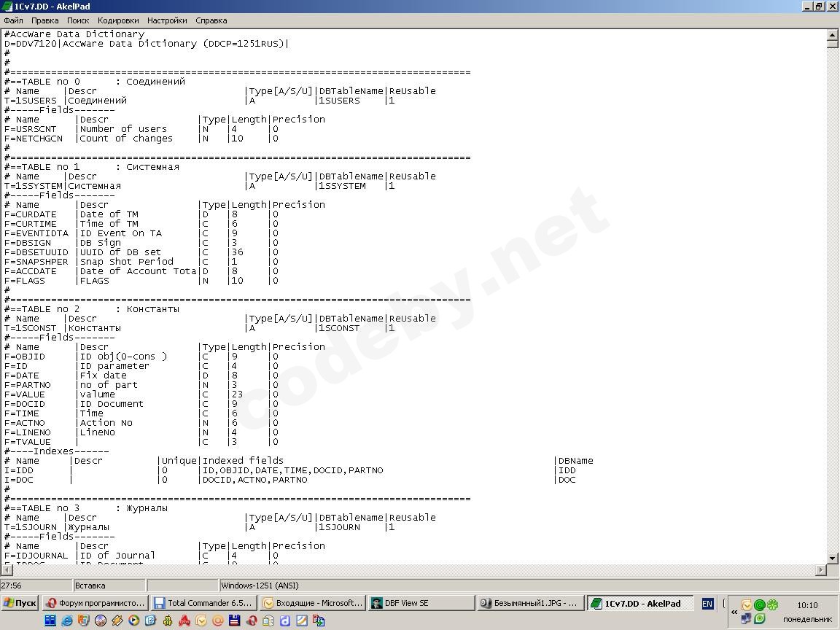The height and width of the screenshot is (630, 840).
Task: Click the Пуск start button
Action: point(20,603)
